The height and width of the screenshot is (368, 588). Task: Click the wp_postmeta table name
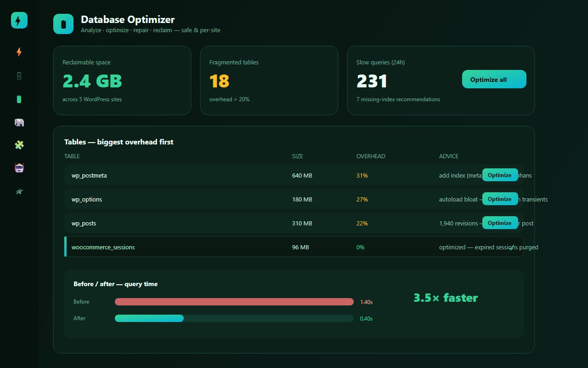tap(89, 175)
